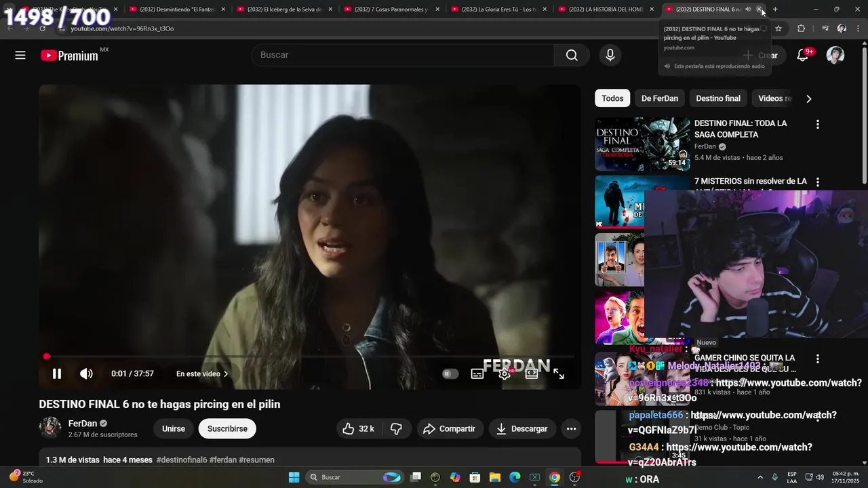Select the Todos filter chip
868x488 pixels.
tap(612, 98)
